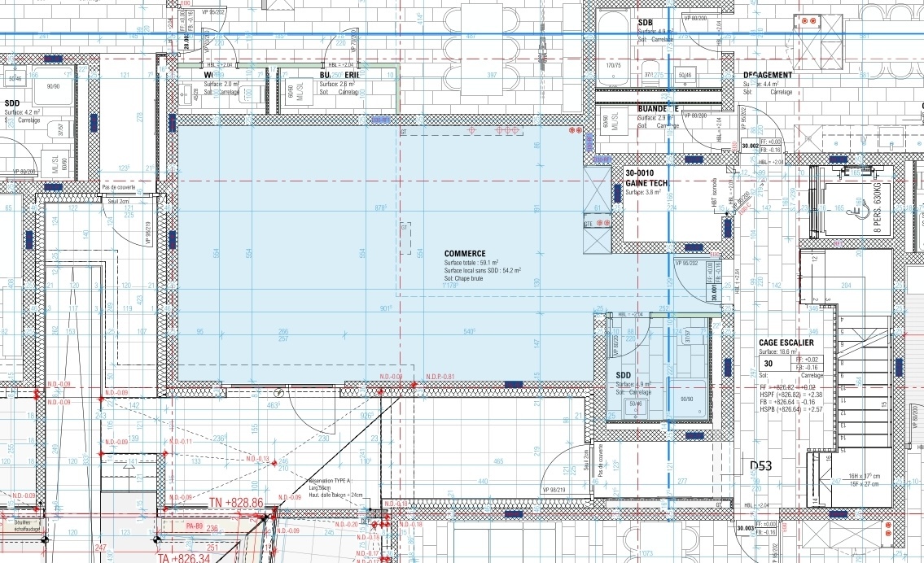
Task: Select the 30.003 door tag box
Action: pyautogui.click(x=744, y=529)
